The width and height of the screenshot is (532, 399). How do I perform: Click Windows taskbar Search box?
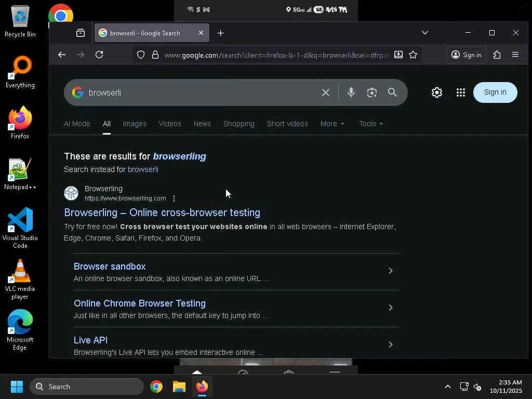tap(87, 387)
